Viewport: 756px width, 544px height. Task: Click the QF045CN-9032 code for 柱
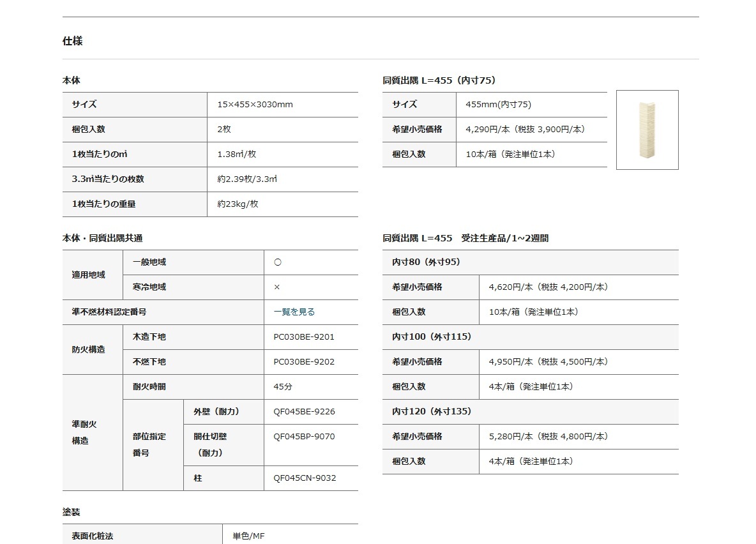click(304, 478)
